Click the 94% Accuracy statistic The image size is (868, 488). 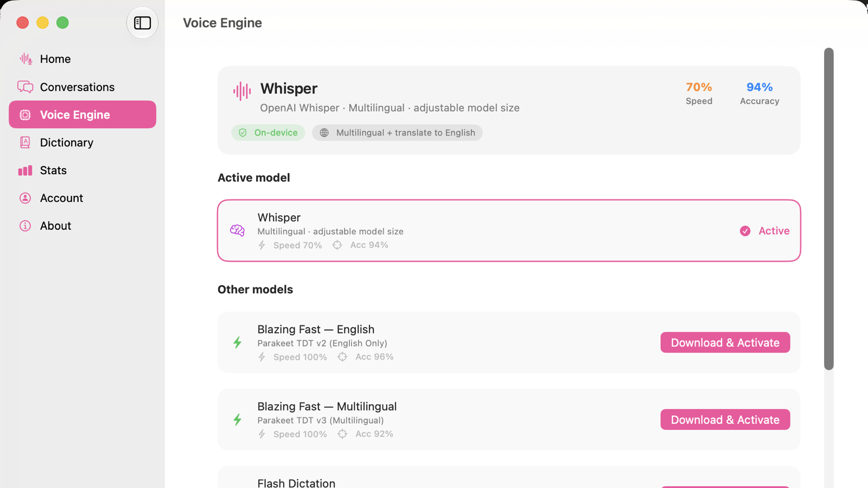[759, 93]
